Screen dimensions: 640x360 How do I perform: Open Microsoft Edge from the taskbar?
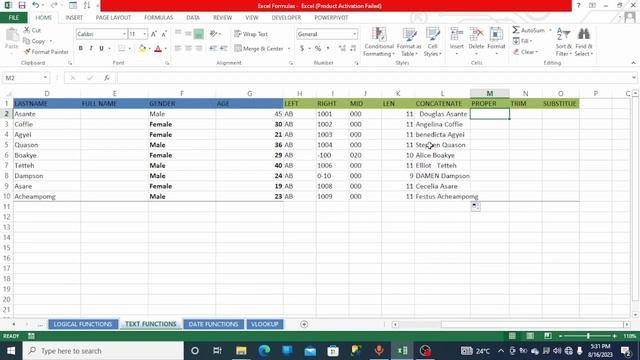pos(264,351)
